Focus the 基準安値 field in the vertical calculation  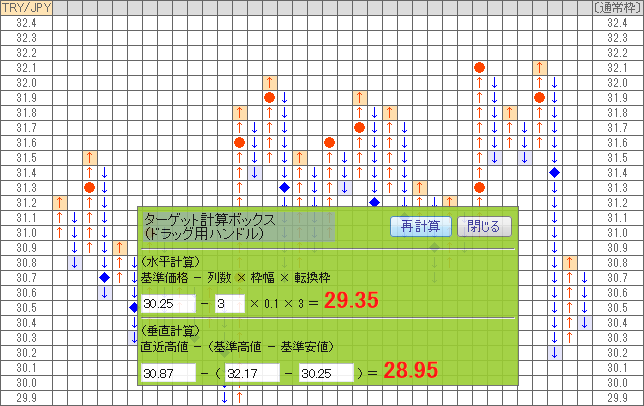326,373
